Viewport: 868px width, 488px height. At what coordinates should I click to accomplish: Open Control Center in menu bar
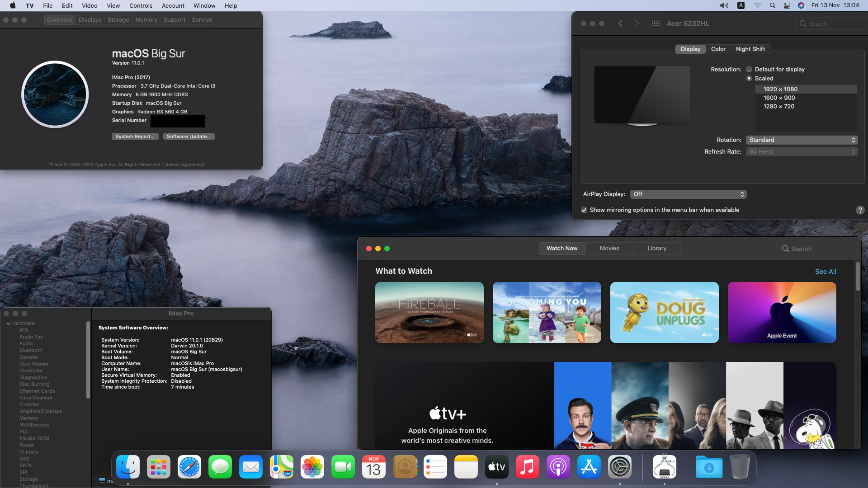click(787, 5)
